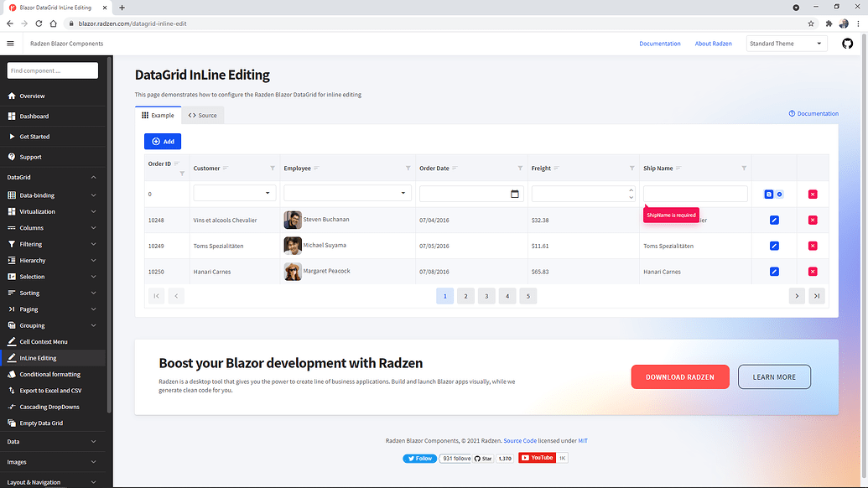Switch to the Source tab
868x488 pixels.
tap(201, 115)
